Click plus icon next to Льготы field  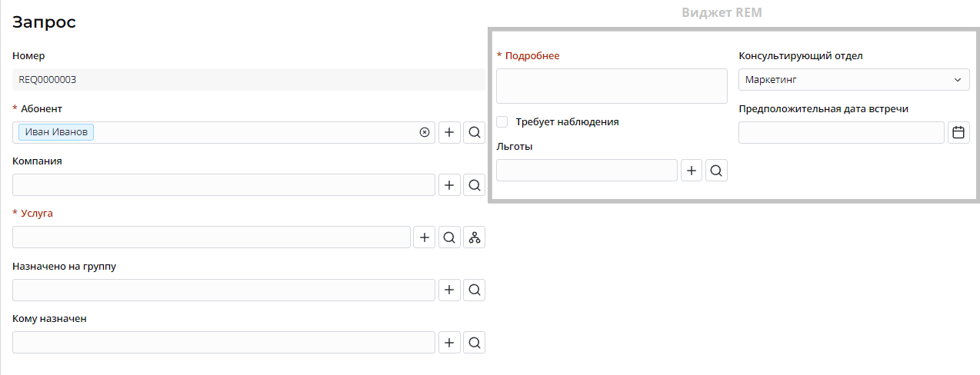[x=692, y=171]
